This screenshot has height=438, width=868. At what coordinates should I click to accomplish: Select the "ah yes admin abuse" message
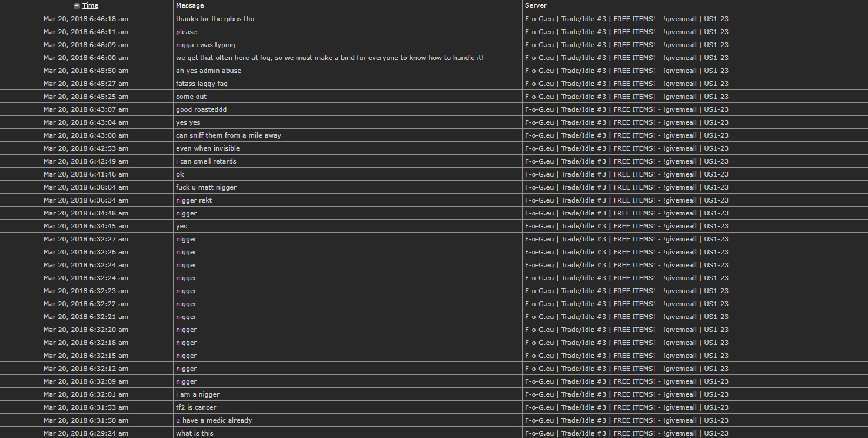[208, 71]
